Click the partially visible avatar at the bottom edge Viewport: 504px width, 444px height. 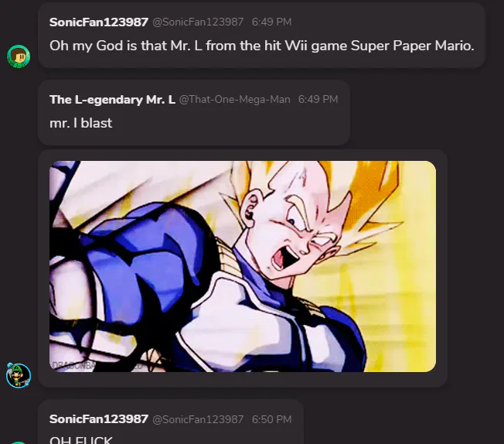(19, 442)
